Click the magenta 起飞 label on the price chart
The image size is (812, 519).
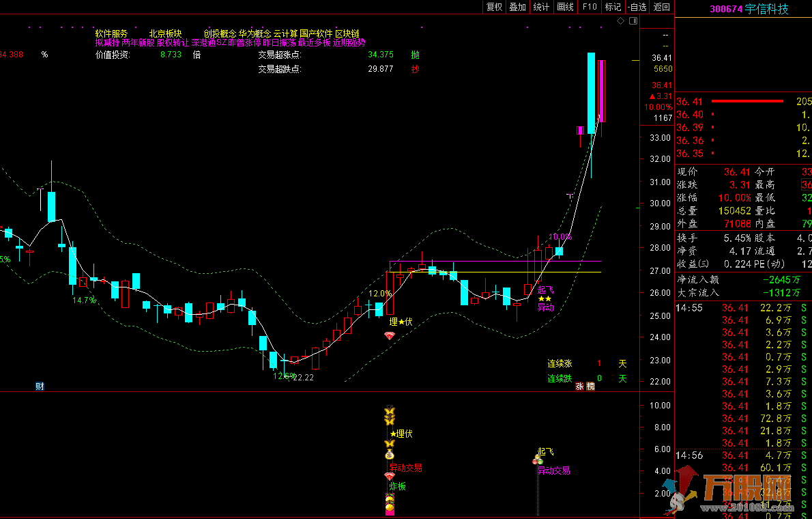pyautogui.click(x=546, y=290)
